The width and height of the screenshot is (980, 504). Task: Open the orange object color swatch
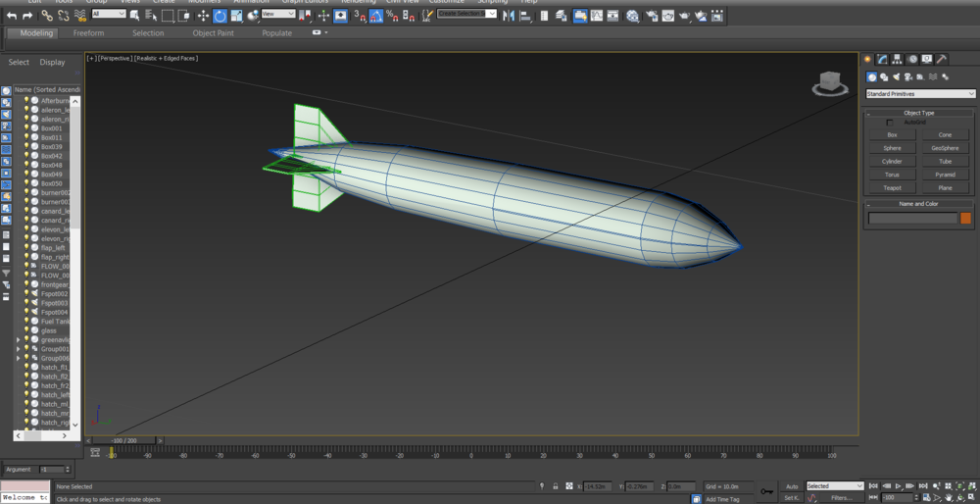(965, 219)
